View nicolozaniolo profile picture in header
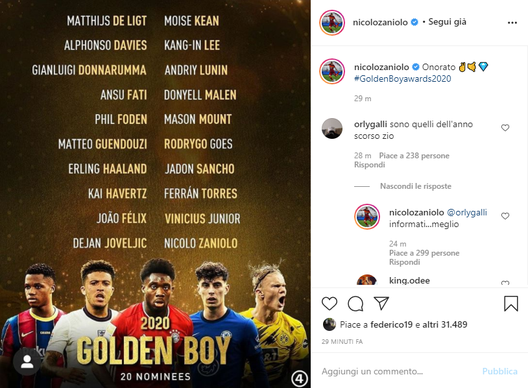Screen dimensions: 528x388 click(x=332, y=23)
